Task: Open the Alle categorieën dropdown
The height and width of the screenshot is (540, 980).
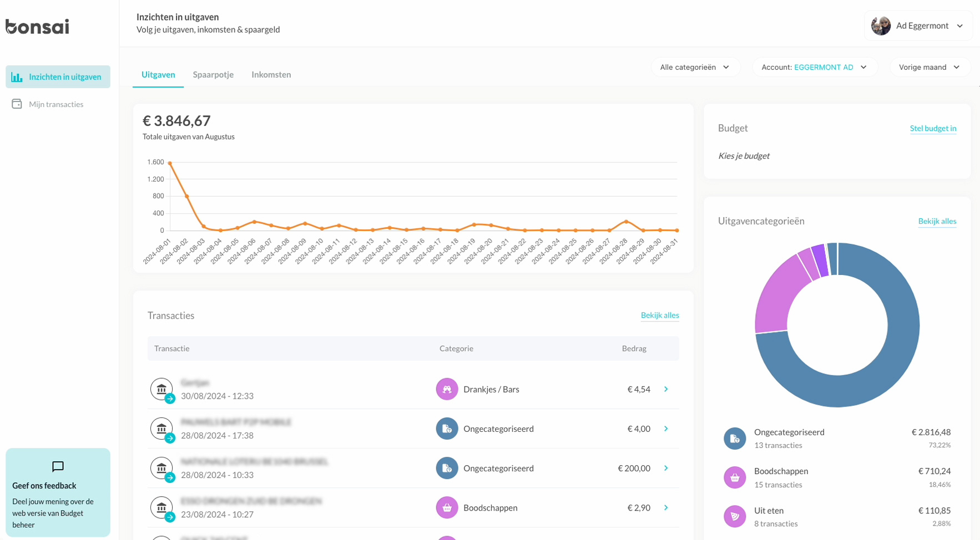Action: tap(695, 67)
